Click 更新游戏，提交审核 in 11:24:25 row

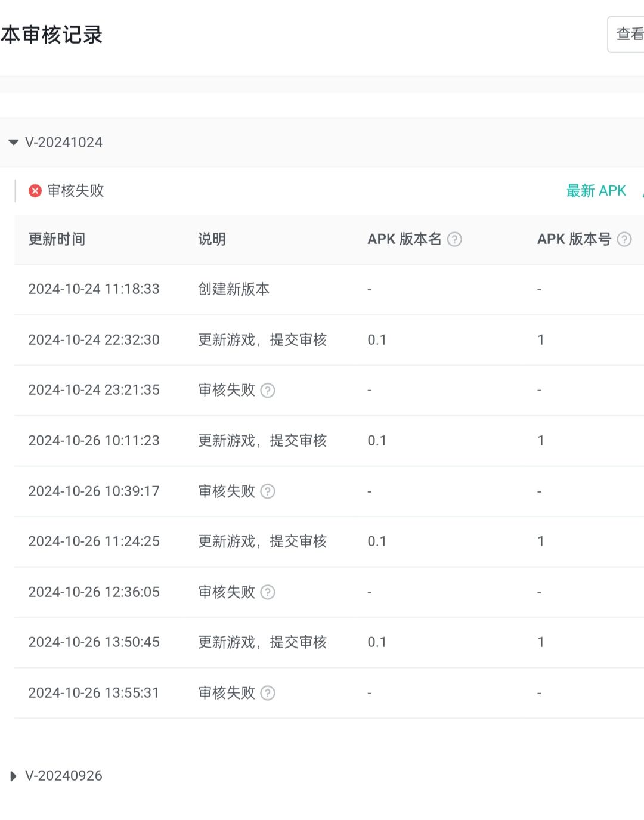[262, 541]
